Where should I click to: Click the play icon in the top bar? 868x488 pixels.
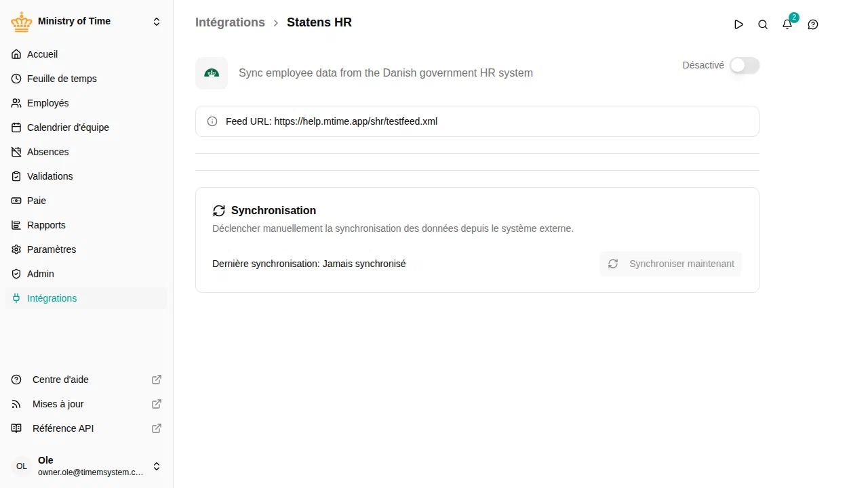point(738,24)
